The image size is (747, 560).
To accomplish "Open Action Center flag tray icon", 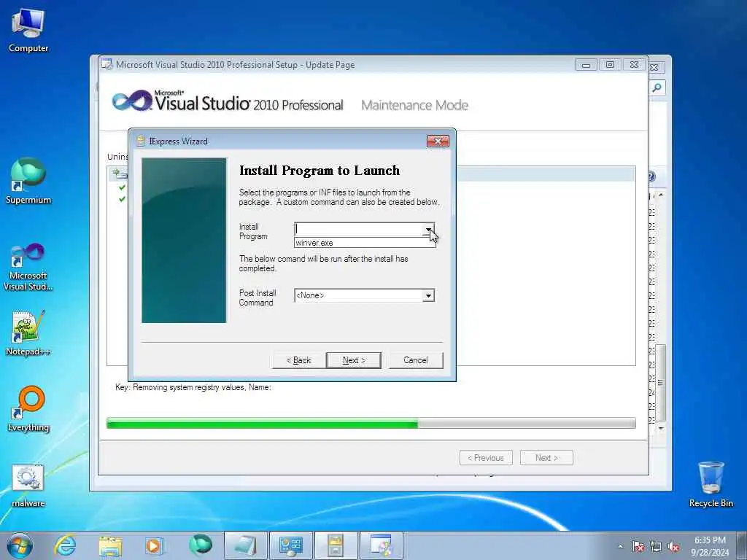I will coord(638,546).
